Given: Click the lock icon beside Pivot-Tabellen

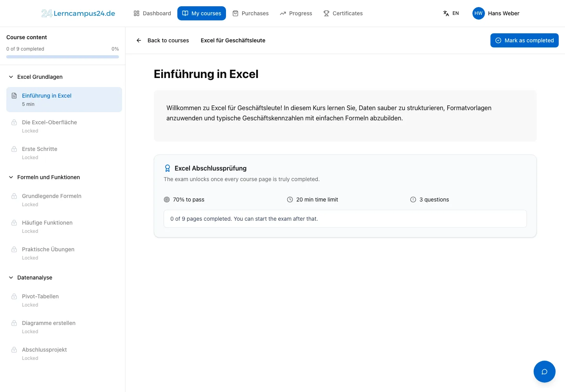Looking at the screenshot, I should (x=14, y=296).
